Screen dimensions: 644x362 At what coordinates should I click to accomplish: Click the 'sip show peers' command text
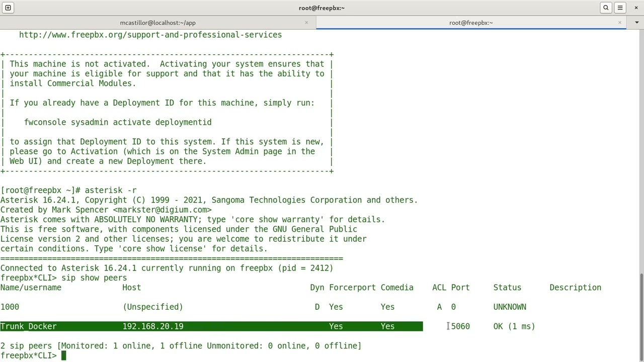(x=94, y=278)
